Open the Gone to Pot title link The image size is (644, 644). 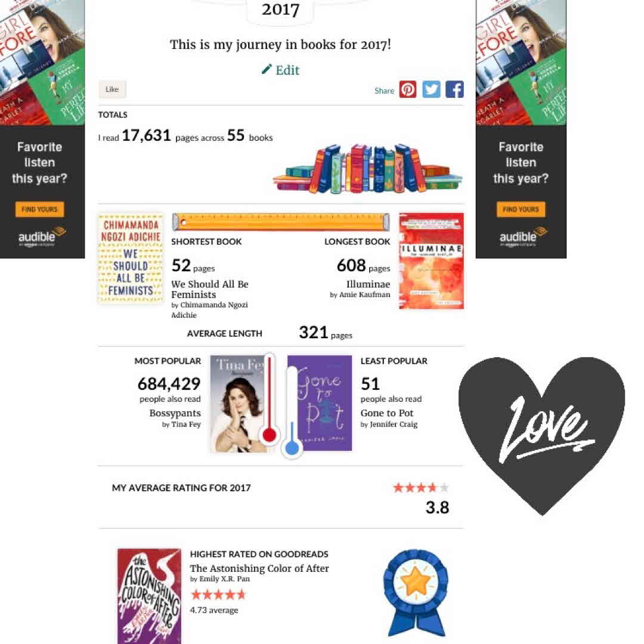387,413
